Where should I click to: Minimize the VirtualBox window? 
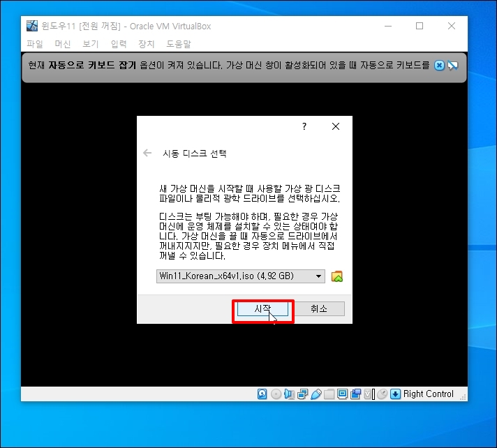(388, 26)
